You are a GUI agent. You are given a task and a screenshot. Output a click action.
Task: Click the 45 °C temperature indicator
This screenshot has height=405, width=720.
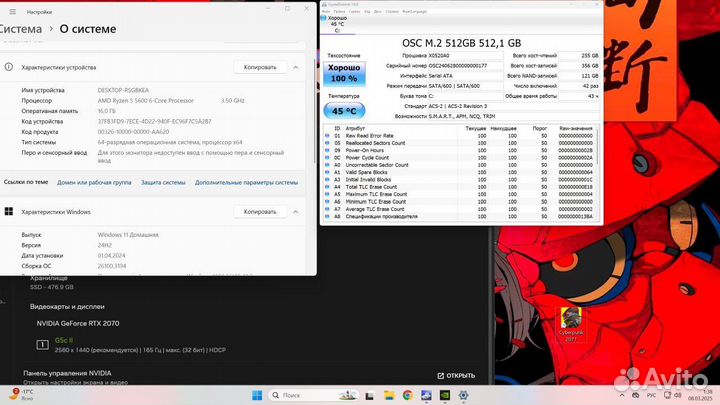pos(344,111)
